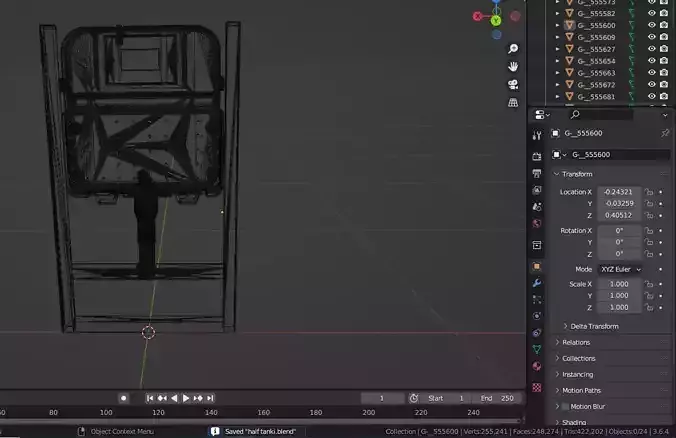Open the Object Data mesh tab
The height and width of the screenshot is (438, 676).
pos(537,349)
